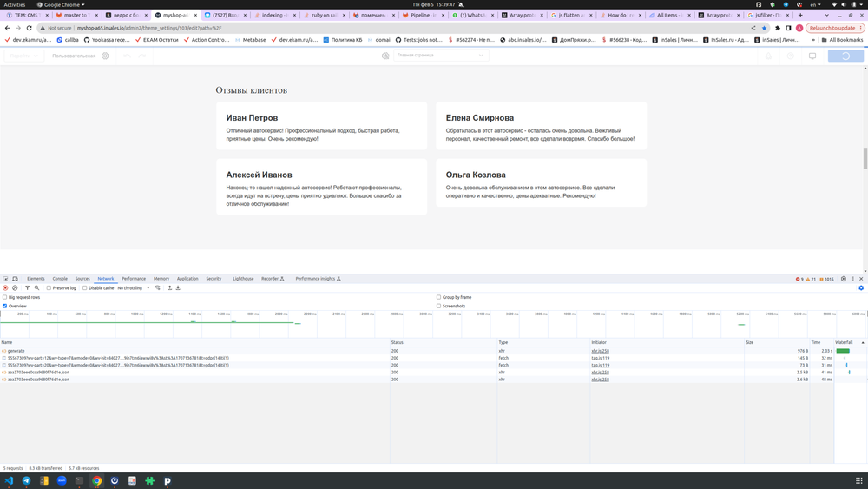
Task: Enable Preserve log checkbox
Action: pyautogui.click(x=49, y=288)
